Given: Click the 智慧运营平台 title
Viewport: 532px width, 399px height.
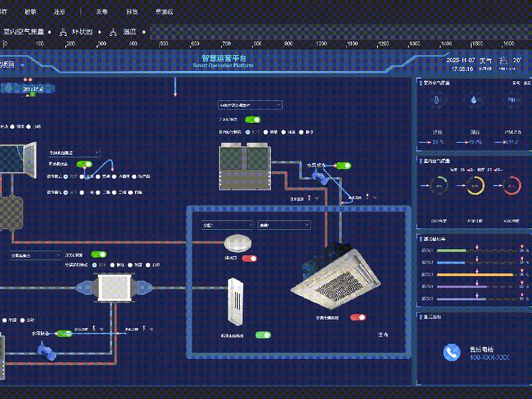Looking at the screenshot, I should click(x=223, y=58).
